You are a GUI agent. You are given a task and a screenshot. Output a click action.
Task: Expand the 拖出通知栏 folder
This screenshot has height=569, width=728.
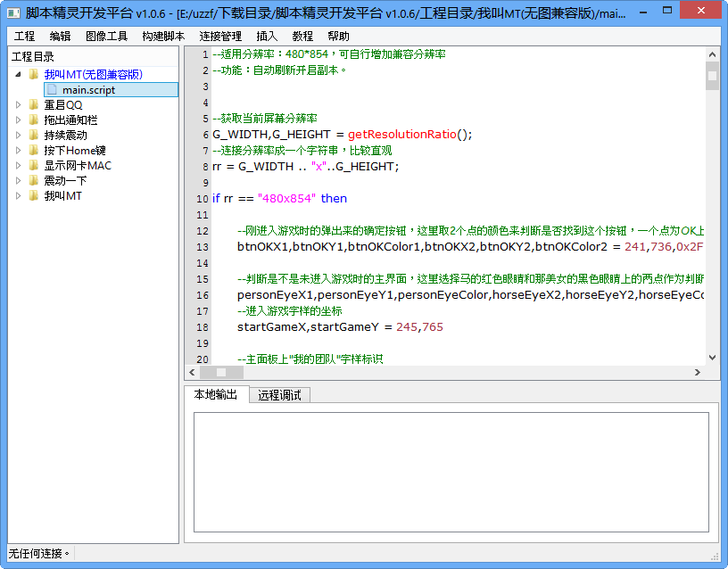pyautogui.click(x=18, y=120)
